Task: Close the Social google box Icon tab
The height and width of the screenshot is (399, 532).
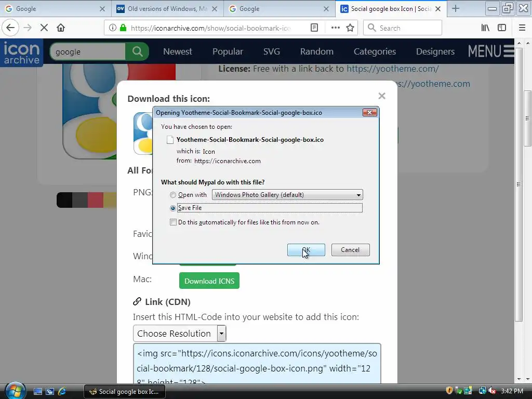Action: 438,9
